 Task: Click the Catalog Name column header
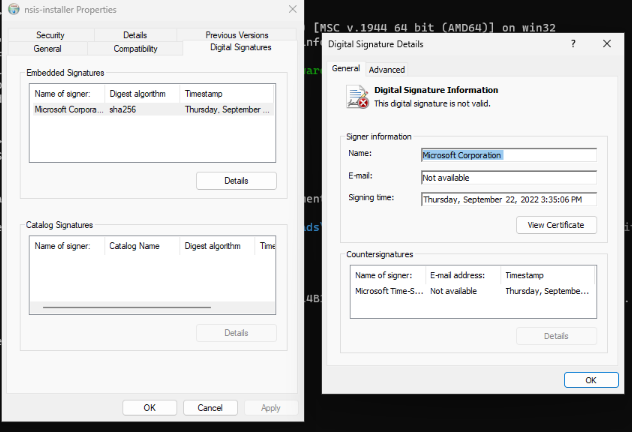(142, 246)
